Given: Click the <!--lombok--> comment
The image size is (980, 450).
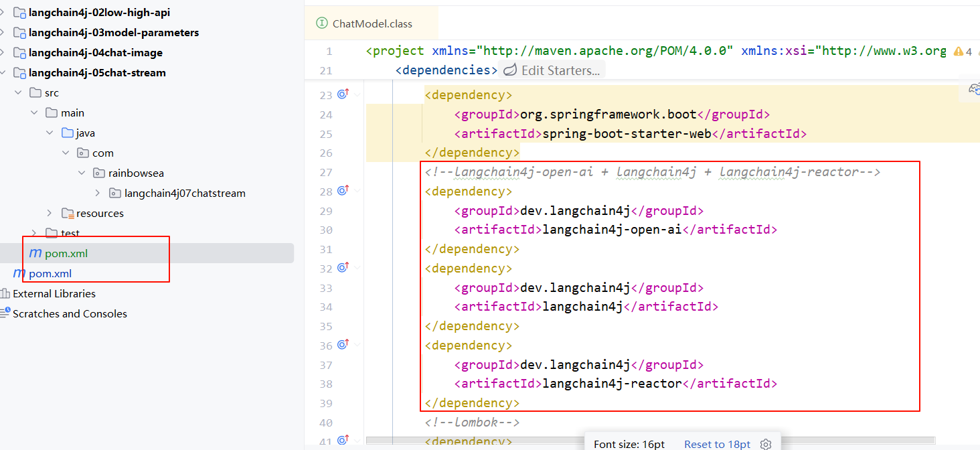Looking at the screenshot, I should [472, 423].
